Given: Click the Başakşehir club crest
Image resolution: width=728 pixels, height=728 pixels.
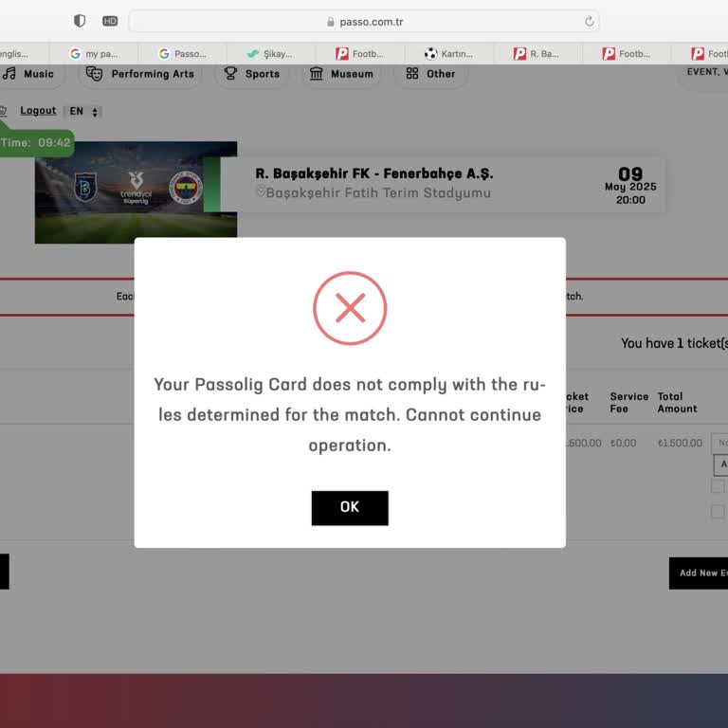Looking at the screenshot, I should click(x=85, y=187).
